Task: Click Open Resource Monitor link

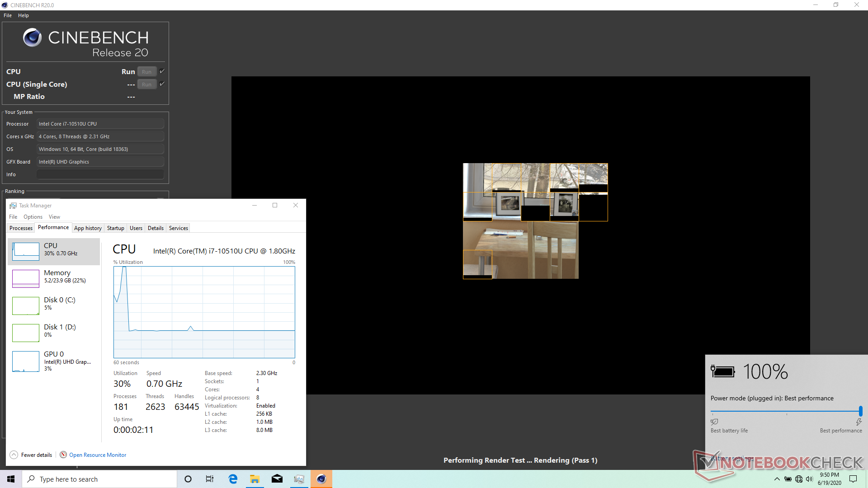Action: (x=97, y=455)
